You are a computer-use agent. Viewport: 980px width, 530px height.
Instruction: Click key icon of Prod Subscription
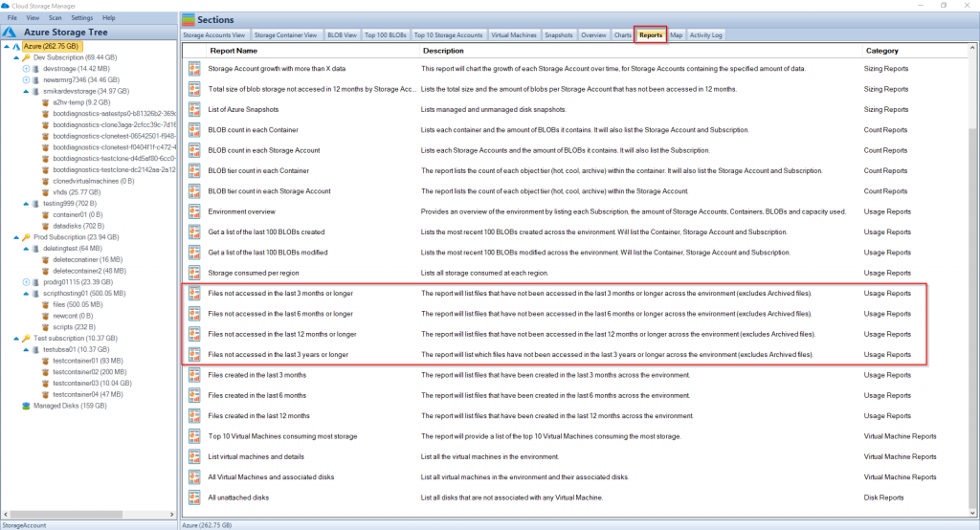(26, 237)
